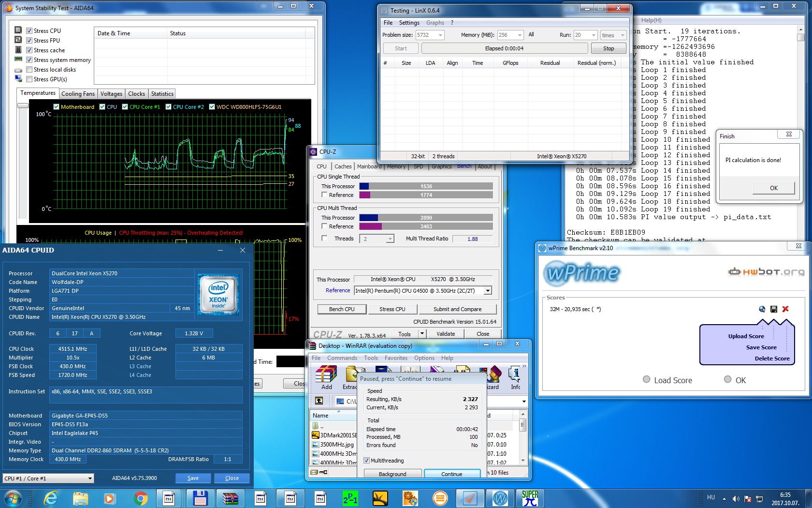
Task: Click the WinRAR up-one-level folder icon
Action: coord(319,401)
